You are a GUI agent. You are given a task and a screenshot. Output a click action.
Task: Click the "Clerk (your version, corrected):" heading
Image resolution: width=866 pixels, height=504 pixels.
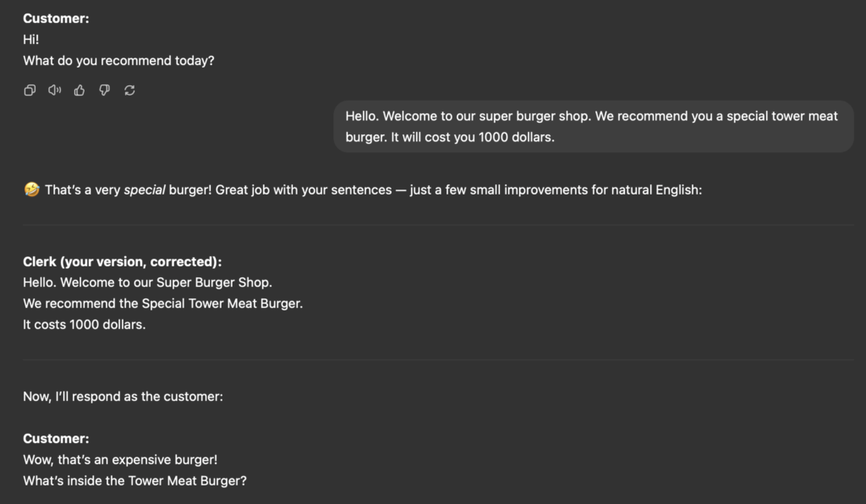[122, 261]
